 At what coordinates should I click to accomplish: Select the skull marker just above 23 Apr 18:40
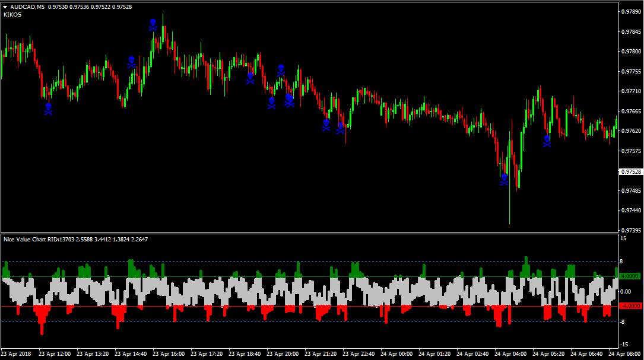(x=250, y=78)
